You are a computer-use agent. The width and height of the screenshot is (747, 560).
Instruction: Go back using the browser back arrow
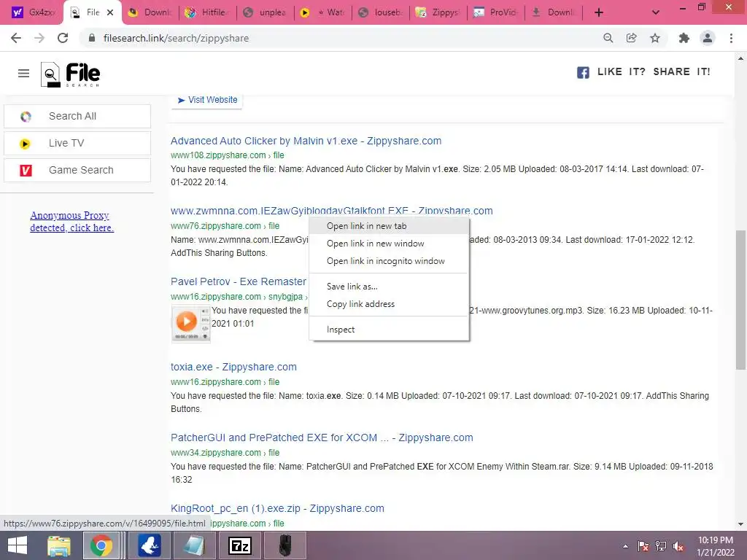(16, 38)
